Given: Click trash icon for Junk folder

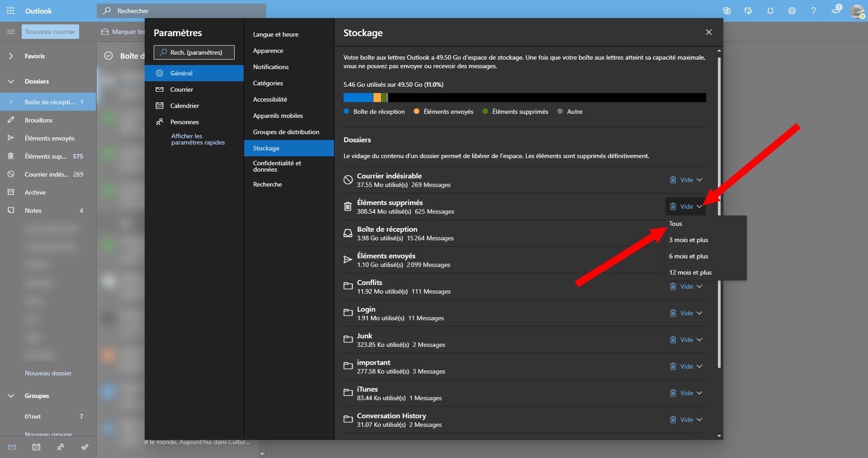Looking at the screenshot, I should (673, 340).
